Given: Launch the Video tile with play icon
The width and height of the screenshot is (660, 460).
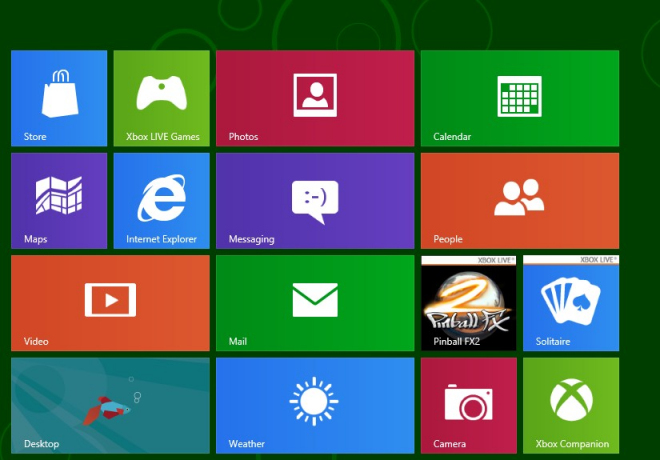Looking at the screenshot, I should click(x=110, y=303).
